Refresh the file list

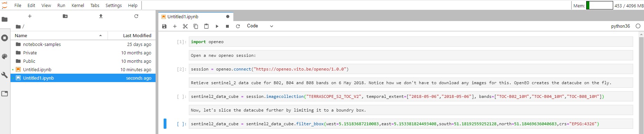click(136, 16)
